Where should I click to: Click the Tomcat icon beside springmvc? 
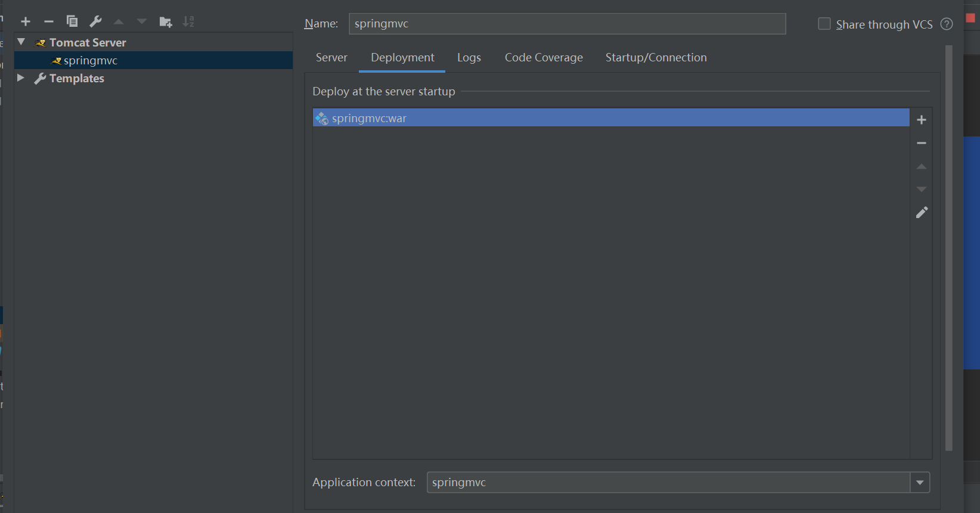pos(57,61)
